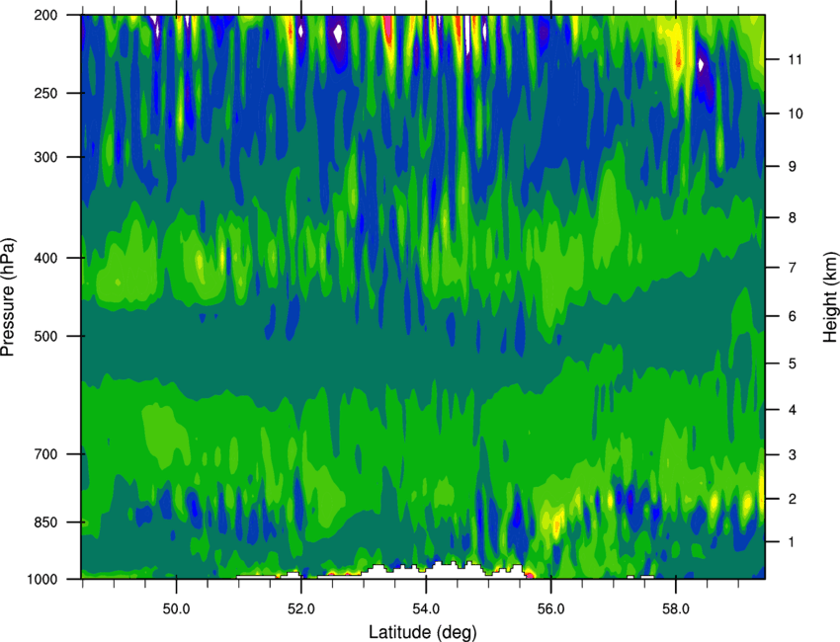Click the 58.0 latitude tick label
This screenshot has height=642, width=840.
tap(676, 609)
